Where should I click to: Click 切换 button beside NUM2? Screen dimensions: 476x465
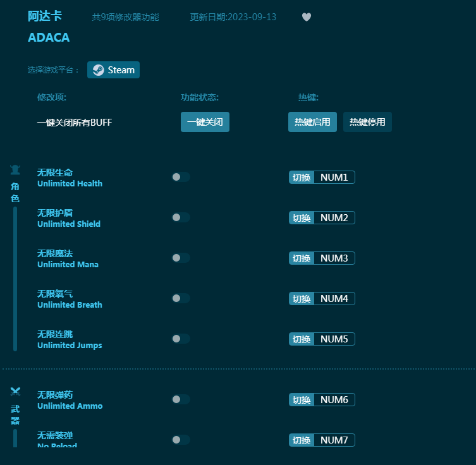(x=302, y=218)
